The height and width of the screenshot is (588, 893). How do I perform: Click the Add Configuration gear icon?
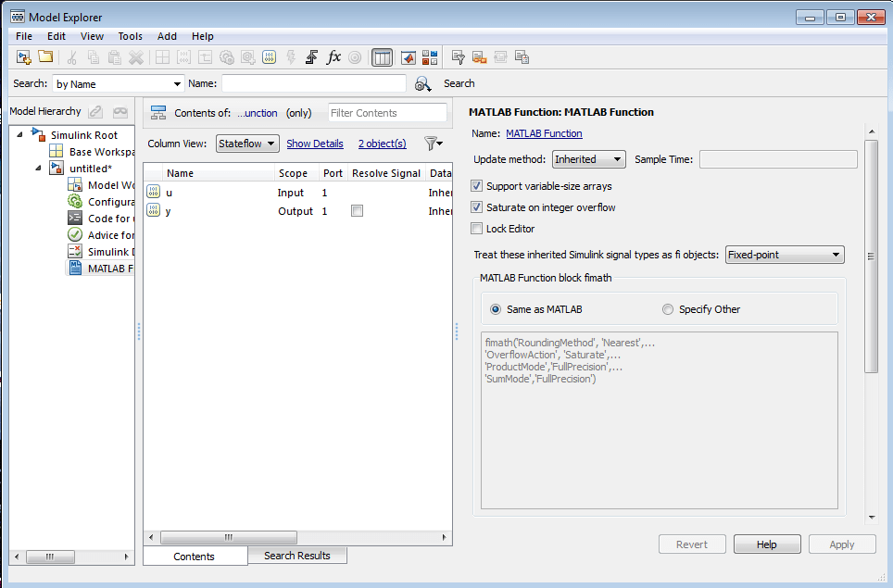tap(227, 57)
